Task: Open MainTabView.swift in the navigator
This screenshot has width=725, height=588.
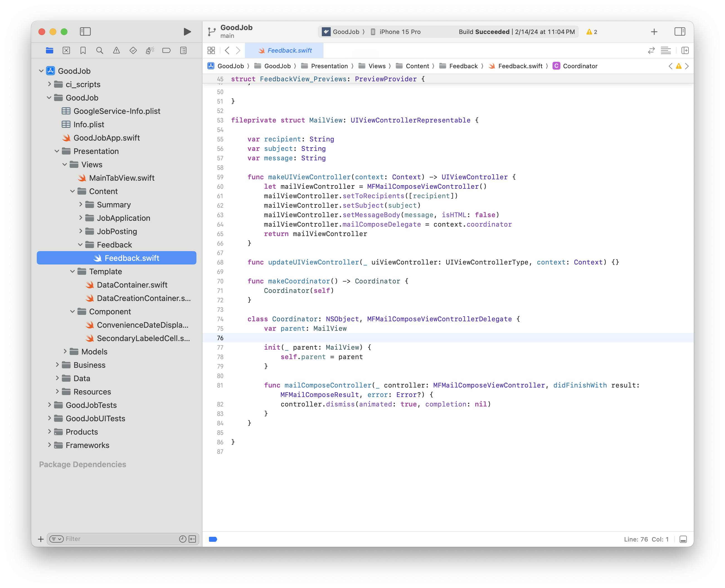Action: pos(121,178)
